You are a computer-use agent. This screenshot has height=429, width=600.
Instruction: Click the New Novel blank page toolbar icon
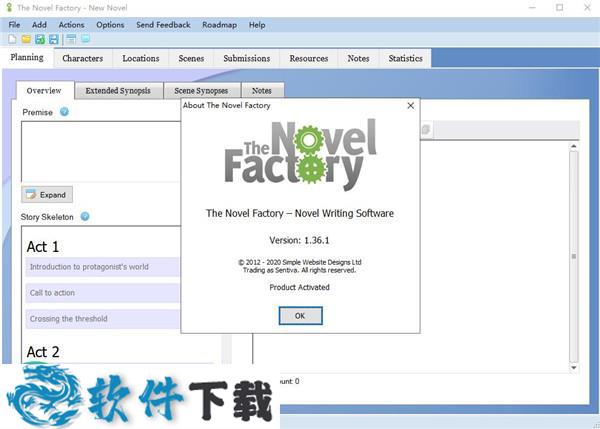[12, 39]
